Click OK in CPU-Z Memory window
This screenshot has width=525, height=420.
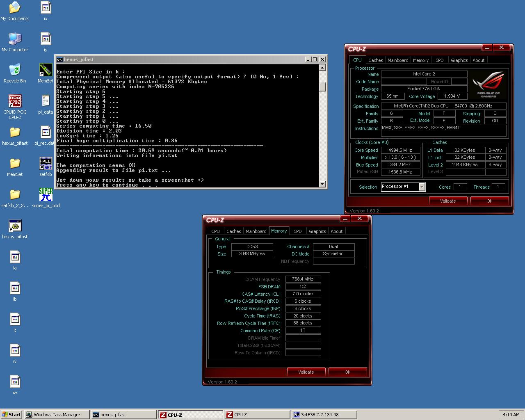click(347, 372)
